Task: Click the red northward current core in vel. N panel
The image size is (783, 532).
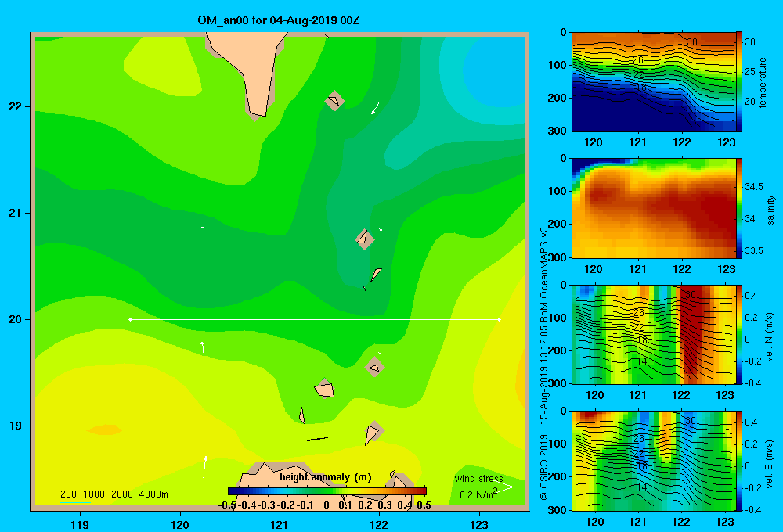Action: pos(693,329)
